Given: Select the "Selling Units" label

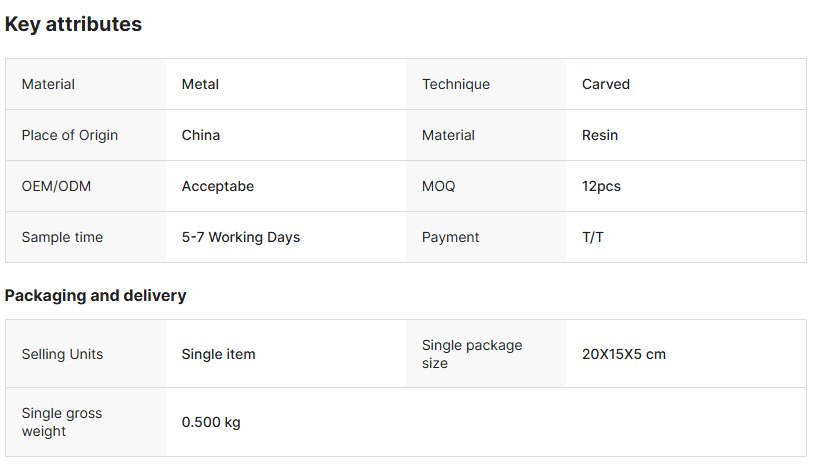Looking at the screenshot, I should point(62,354).
